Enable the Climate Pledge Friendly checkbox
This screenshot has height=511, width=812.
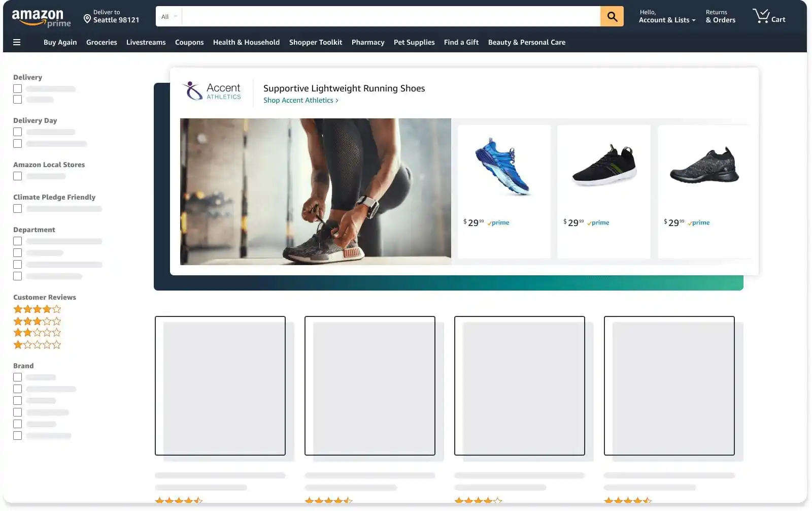[17, 208]
